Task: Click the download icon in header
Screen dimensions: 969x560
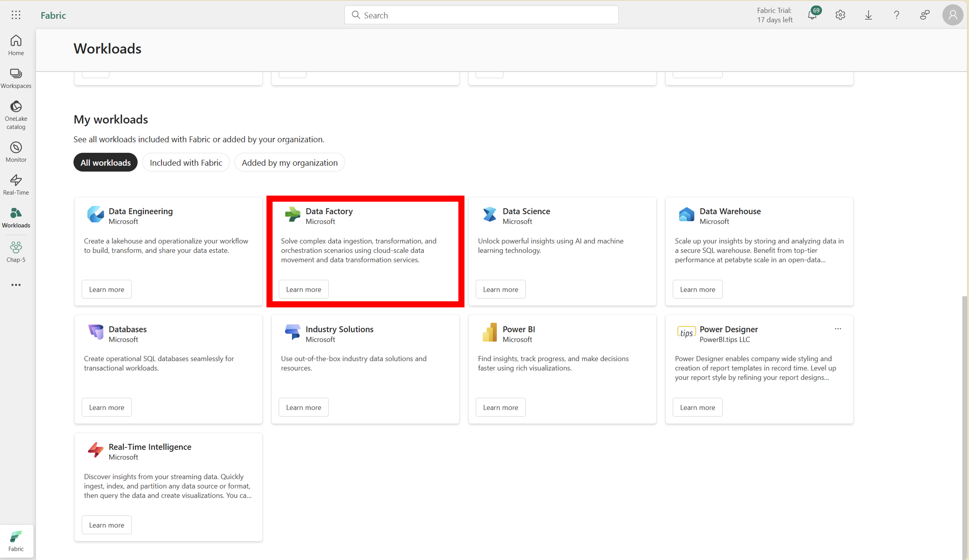Action: pos(868,15)
